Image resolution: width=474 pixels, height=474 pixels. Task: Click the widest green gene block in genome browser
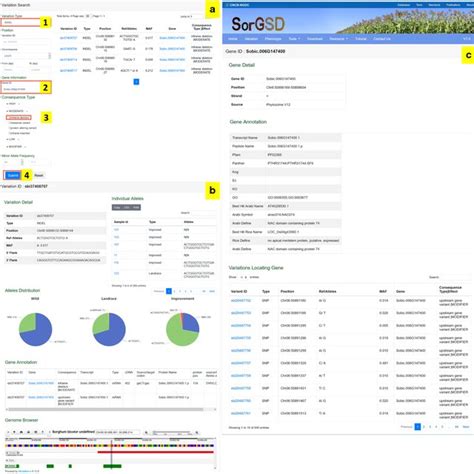112,466
